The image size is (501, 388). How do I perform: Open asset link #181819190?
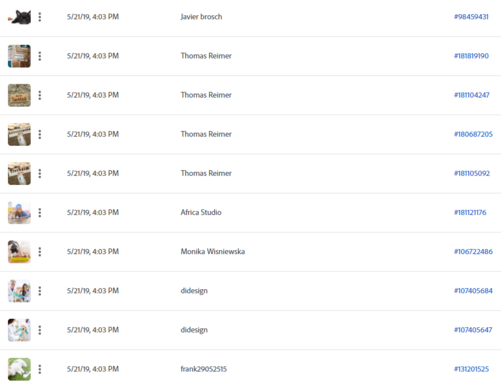coord(471,56)
